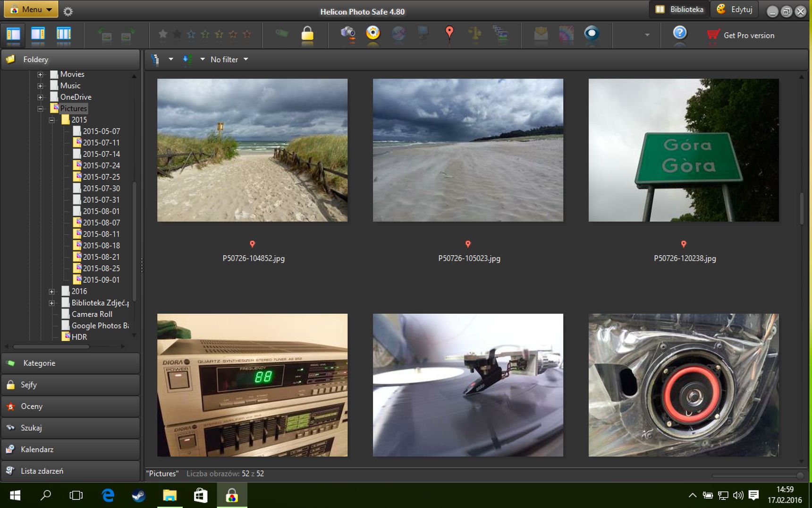The width and height of the screenshot is (812, 508).
Task: Collapse the Pictures folder node
Action: pyautogui.click(x=41, y=109)
